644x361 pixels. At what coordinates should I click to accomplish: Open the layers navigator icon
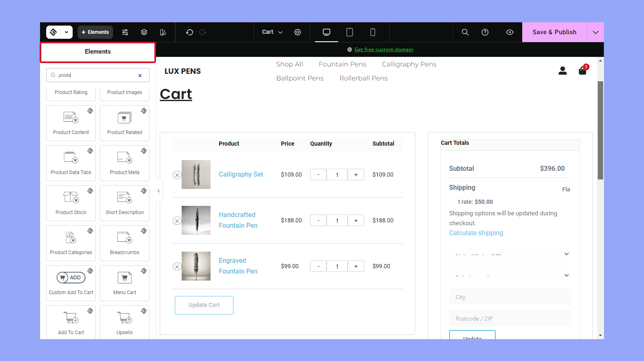coord(144,32)
